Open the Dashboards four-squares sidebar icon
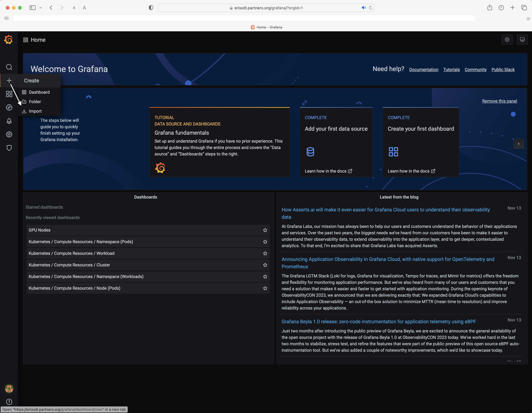Viewport: 532px width, 413px height. pyautogui.click(x=9, y=94)
